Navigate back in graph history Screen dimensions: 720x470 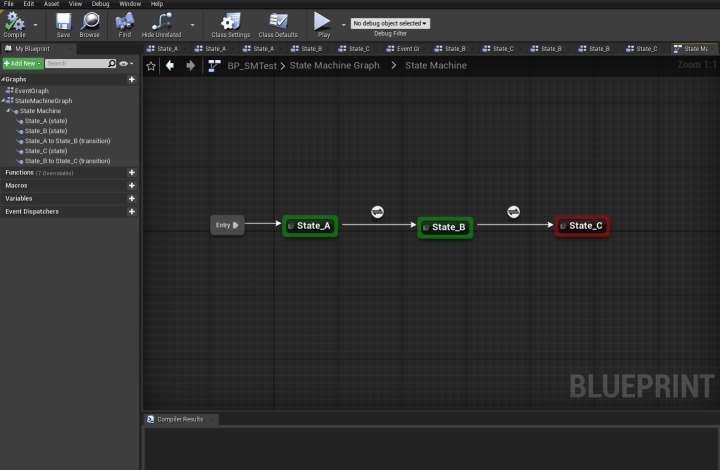[169, 66]
